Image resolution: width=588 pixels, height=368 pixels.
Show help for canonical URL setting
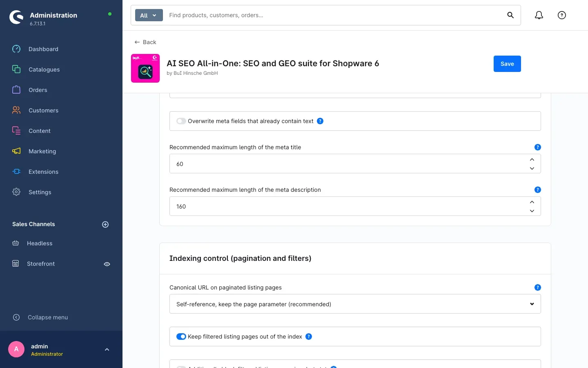click(538, 287)
